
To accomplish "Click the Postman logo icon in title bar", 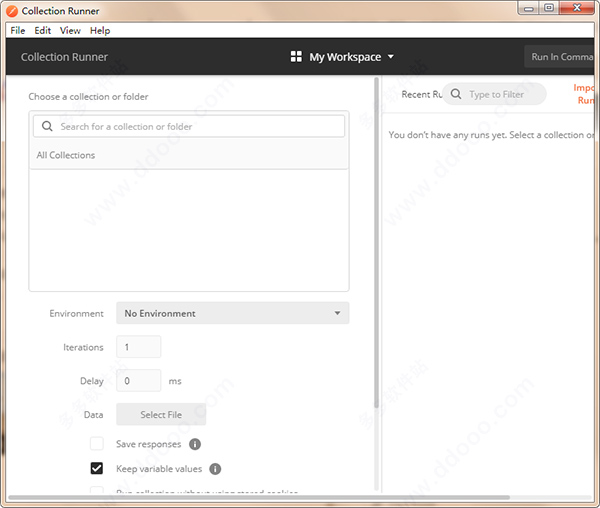I will (12, 11).
